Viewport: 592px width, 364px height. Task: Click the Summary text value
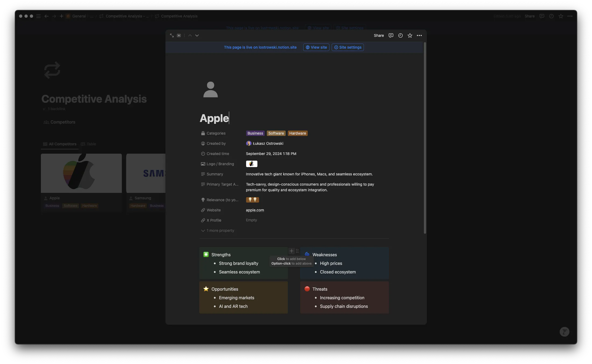point(309,174)
